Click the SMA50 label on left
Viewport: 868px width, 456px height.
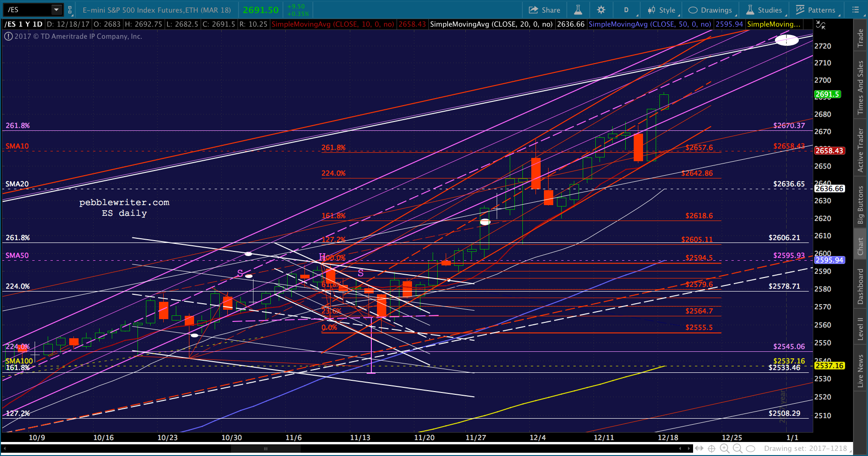click(17, 256)
